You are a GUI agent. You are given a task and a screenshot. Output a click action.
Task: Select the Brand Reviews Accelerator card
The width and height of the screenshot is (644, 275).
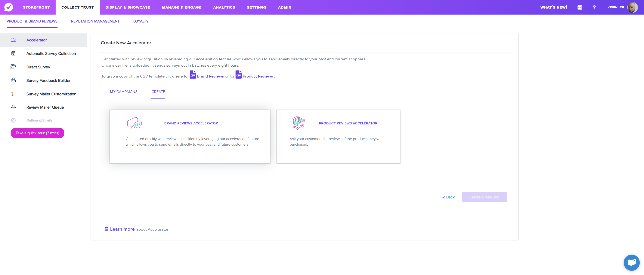[x=190, y=136]
